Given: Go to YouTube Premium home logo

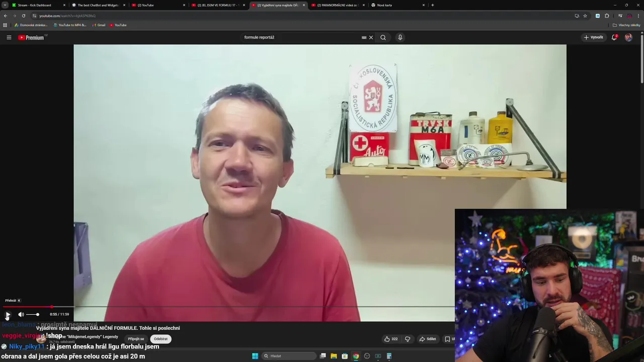Looking at the screenshot, I should (x=31, y=37).
